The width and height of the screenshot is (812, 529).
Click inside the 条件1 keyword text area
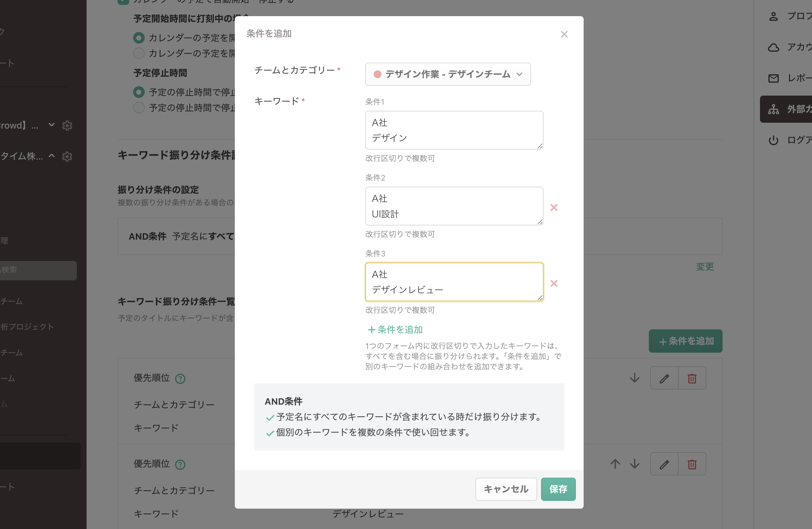(454, 130)
